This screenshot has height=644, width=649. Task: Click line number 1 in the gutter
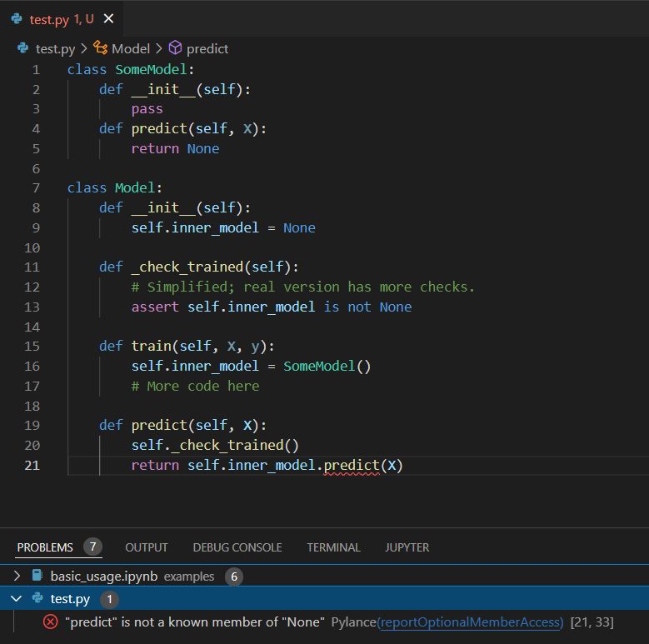(x=36, y=69)
